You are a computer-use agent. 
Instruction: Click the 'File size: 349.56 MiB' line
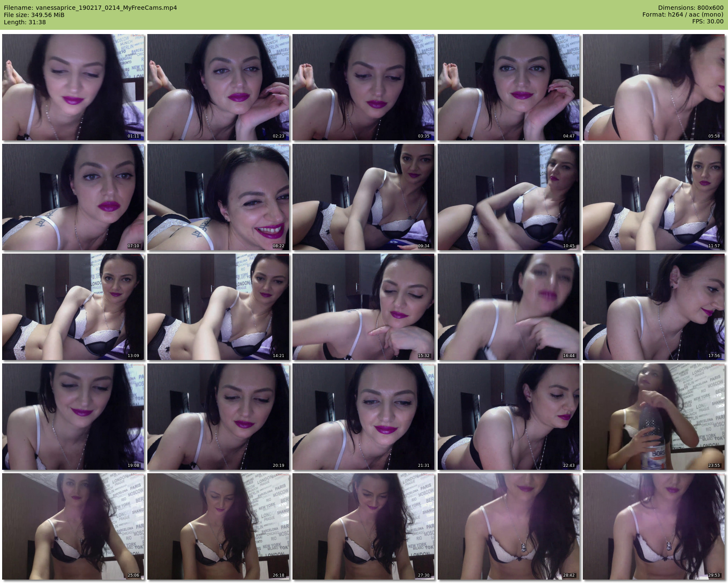[34, 15]
